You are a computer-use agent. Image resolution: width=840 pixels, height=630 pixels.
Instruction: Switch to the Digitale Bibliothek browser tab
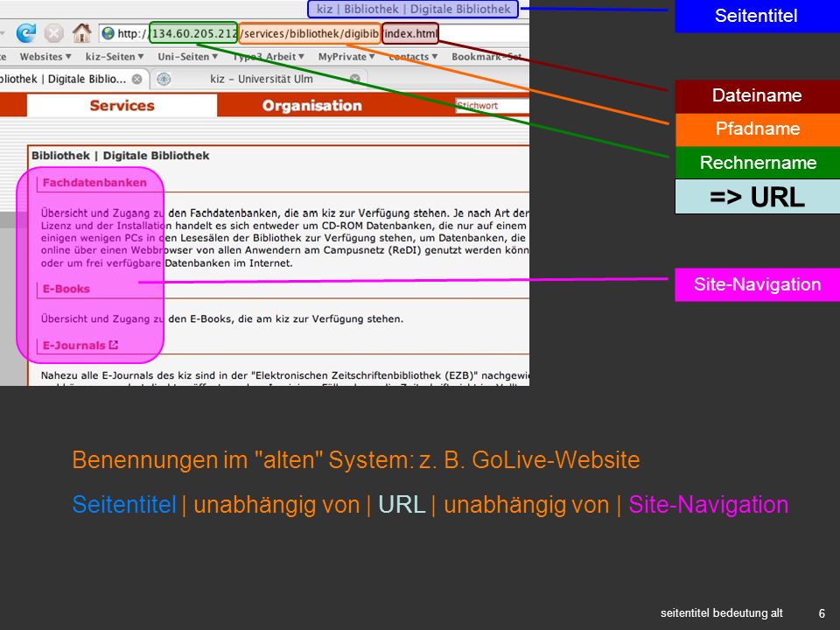pos(73,80)
